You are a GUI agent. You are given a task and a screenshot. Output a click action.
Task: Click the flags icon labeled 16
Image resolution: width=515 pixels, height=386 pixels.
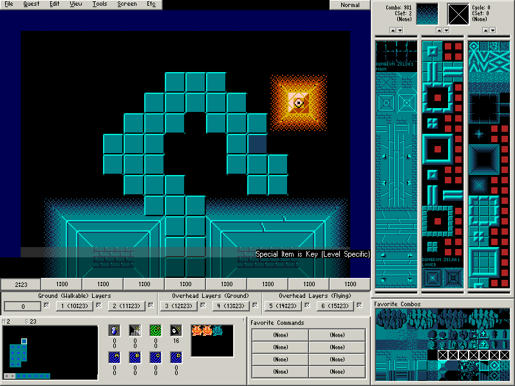click(176, 330)
